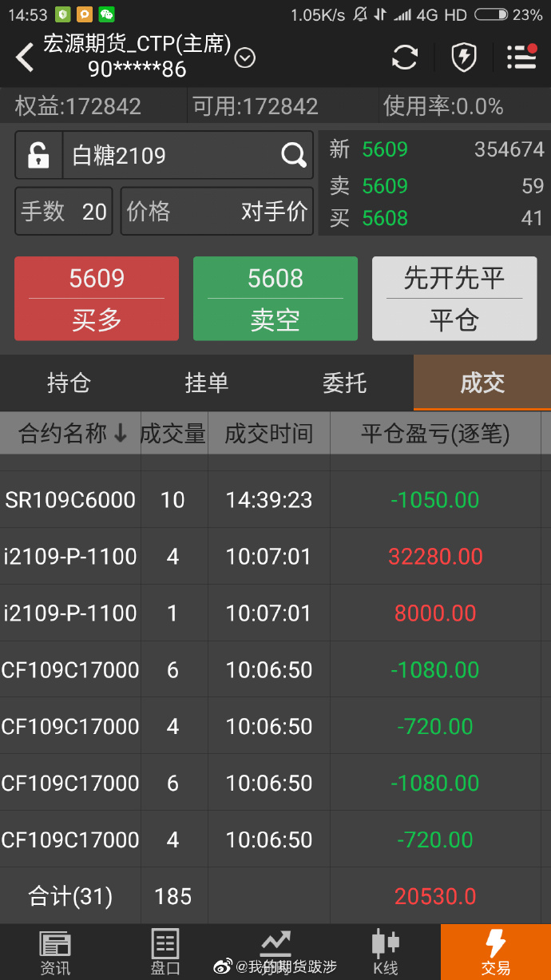Tap the volume 354674 value
Screen dimensions: 551x980
click(509, 149)
